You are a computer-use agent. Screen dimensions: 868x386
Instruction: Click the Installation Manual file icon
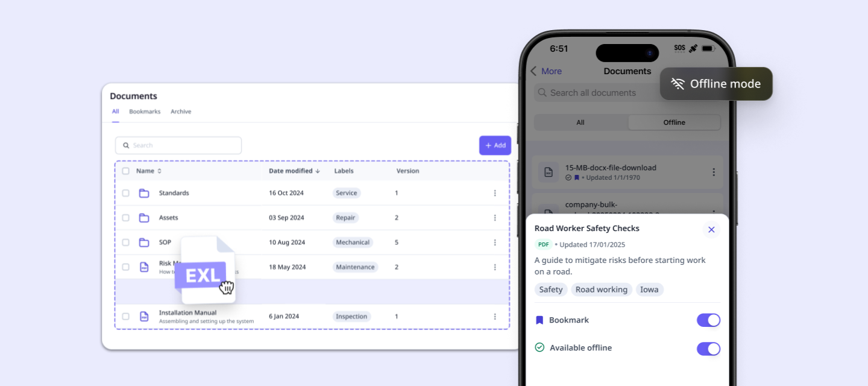144,316
